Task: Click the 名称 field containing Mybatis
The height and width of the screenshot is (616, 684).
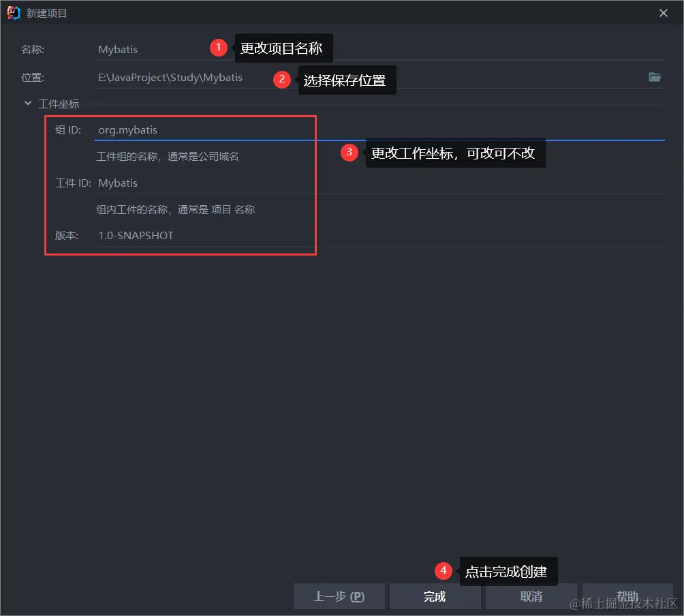Action: (379, 49)
